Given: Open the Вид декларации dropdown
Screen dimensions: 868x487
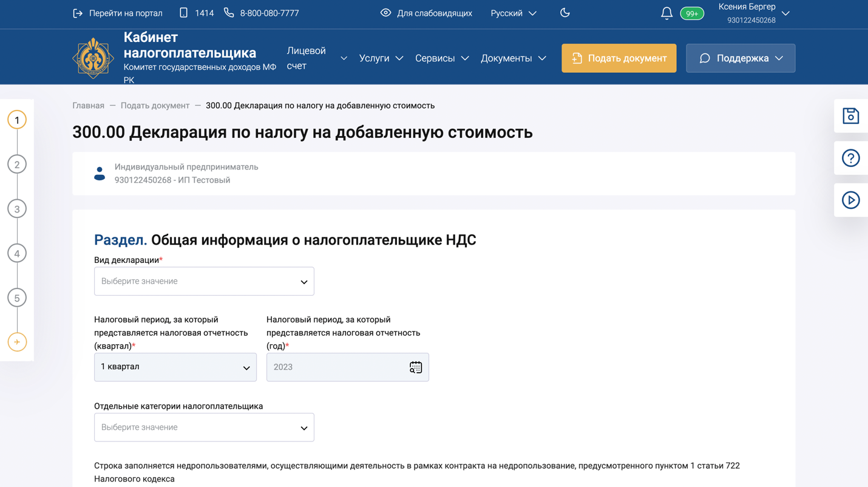Looking at the screenshot, I should coord(203,281).
